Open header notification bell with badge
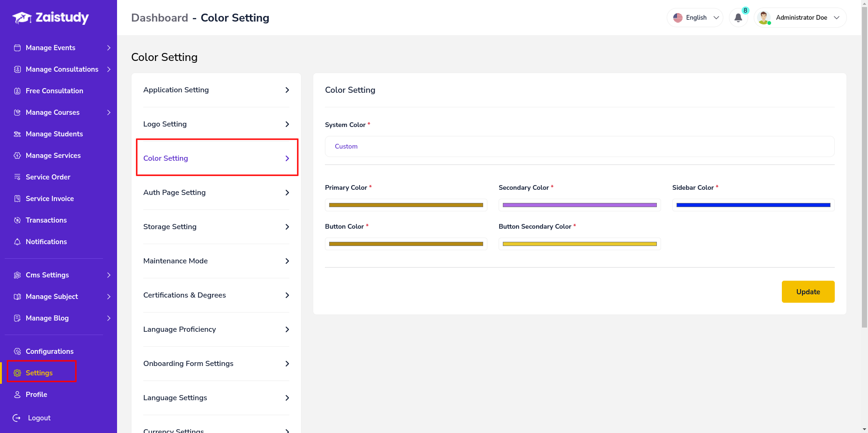Screen dimensions: 868x433 tap(738, 18)
